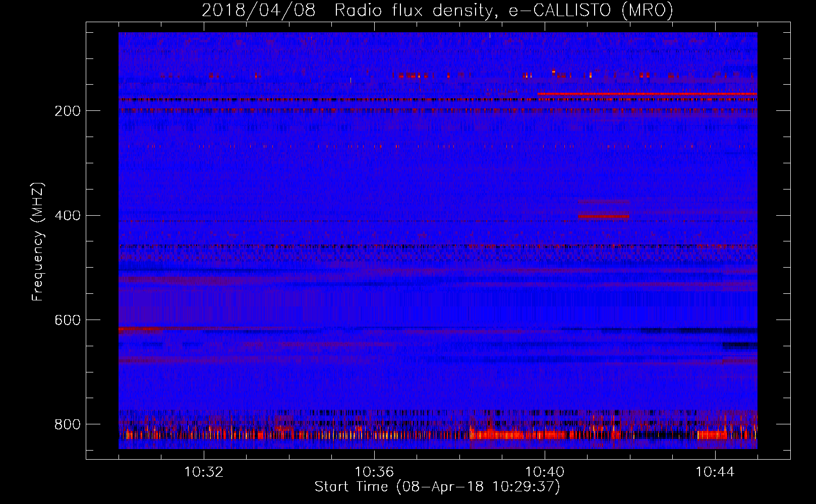Click the plot title mentioning e-CALLISTO (MRO)
Screen dimensions: 816x504
(x=437, y=10)
